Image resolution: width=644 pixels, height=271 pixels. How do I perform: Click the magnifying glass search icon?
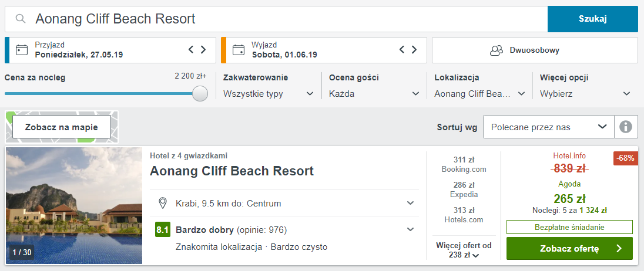click(21, 19)
